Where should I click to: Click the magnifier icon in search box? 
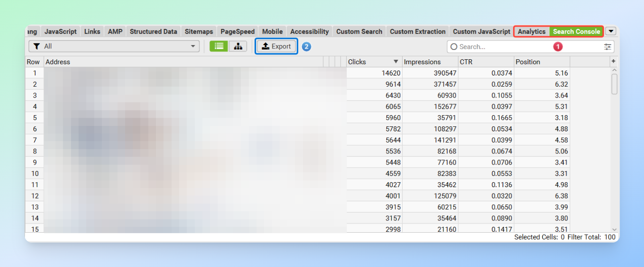click(x=454, y=47)
